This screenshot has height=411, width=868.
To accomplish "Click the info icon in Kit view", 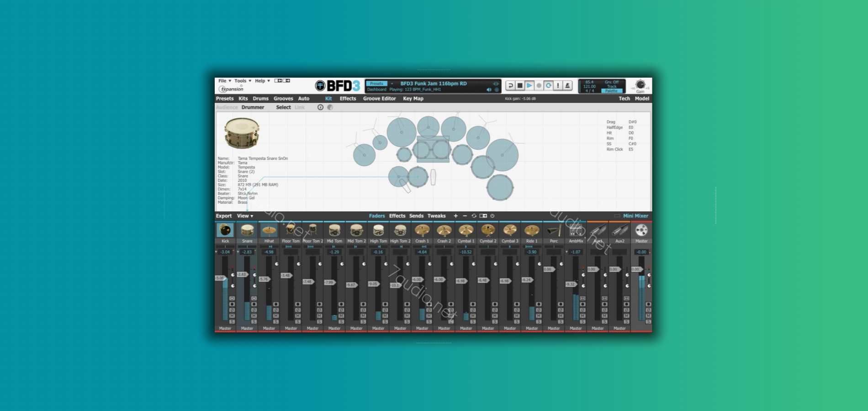I will point(320,107).
